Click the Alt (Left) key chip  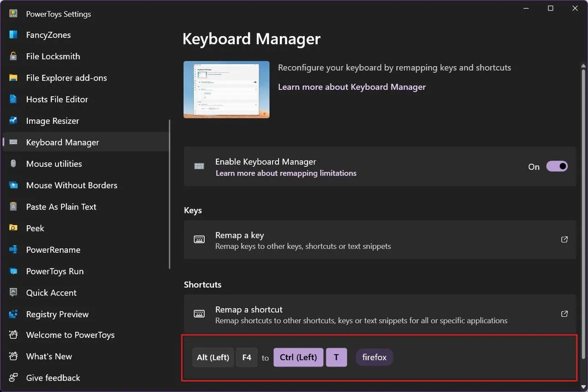coord(213,357)
